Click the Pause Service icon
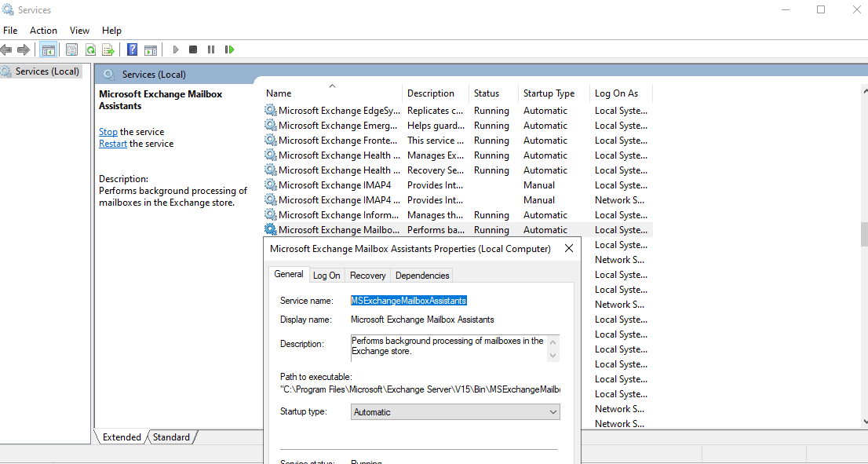This screenshot has height=464, width=868. tap(211, 49)
